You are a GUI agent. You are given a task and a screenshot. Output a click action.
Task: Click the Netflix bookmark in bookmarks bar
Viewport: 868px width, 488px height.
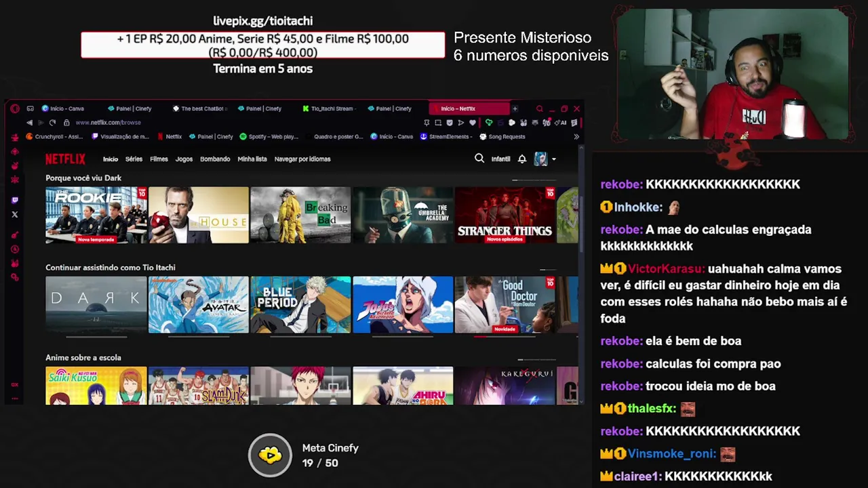pos(170,136)
